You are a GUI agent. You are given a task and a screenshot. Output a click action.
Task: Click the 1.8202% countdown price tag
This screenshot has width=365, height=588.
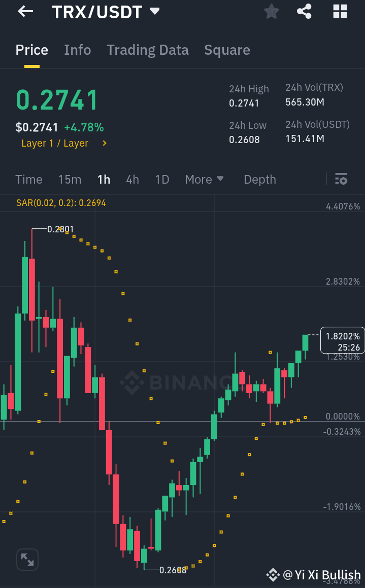[342, 340]
